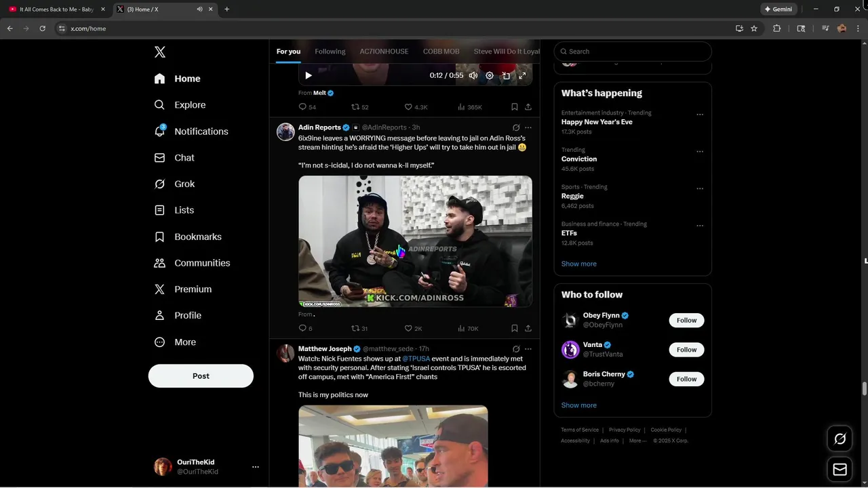Image resolution: width=868 pixels, height=488 pixels.
Task: Repost the Adin Reports post with 31 reposts
Action: tap(359, 328)
